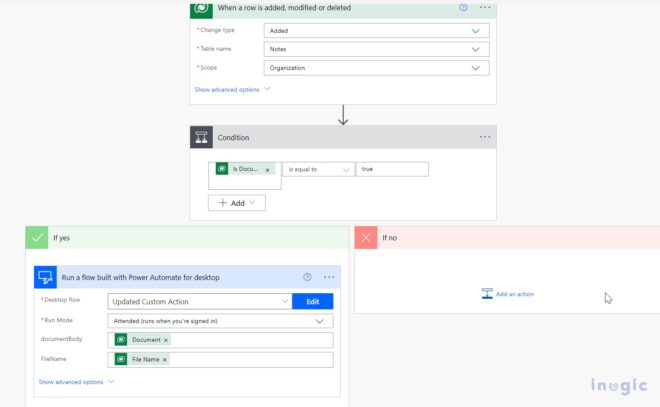
Task: Open the Change type dropdown
Action: [476, 30]
